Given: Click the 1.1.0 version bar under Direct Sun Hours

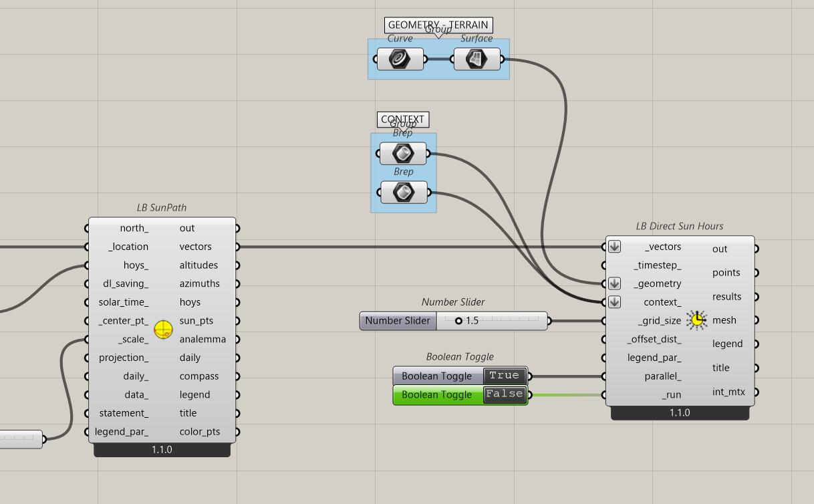Looking at the screenshot, I should [x=680, y=413].
